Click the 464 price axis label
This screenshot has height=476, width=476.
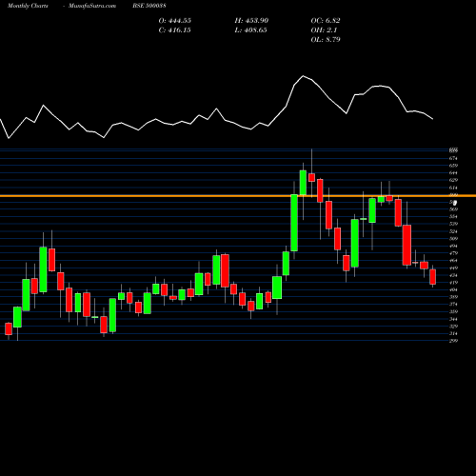[453, 261]
